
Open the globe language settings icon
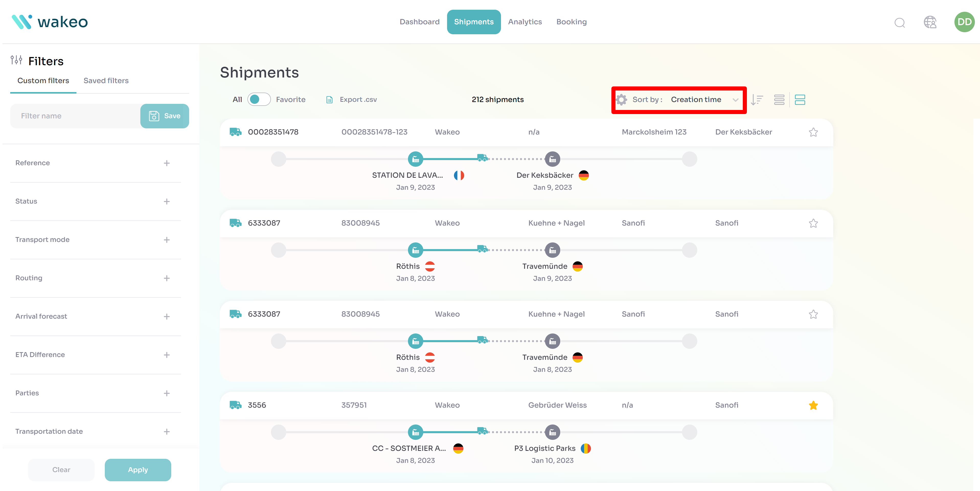coord(930,22)
